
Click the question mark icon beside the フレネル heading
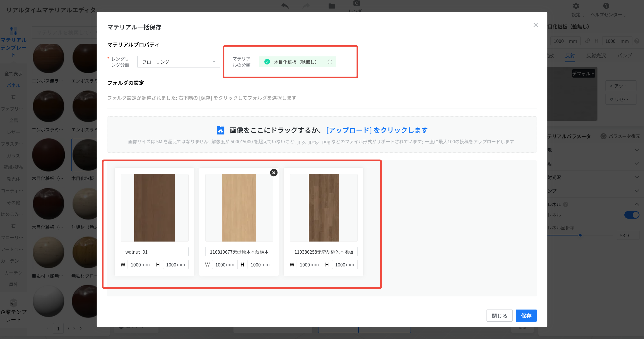coord(566,205)
